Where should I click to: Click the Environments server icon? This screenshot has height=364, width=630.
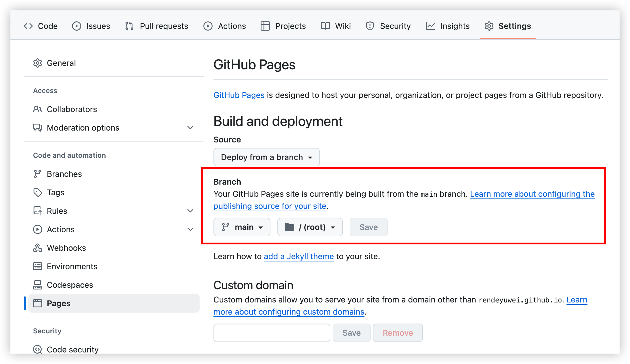click(38, 266)
